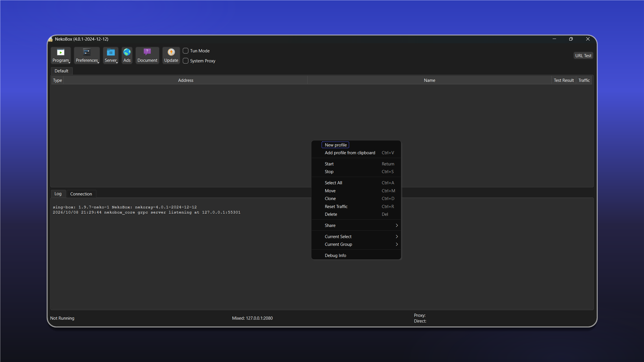
Task: Open Debug Info menu entry
Action: (356, 255)
